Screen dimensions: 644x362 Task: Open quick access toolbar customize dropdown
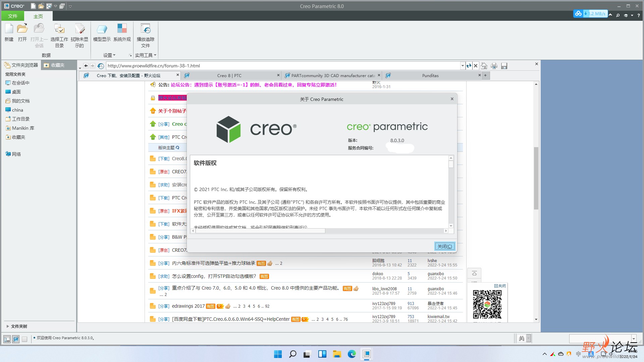(70, 6)
